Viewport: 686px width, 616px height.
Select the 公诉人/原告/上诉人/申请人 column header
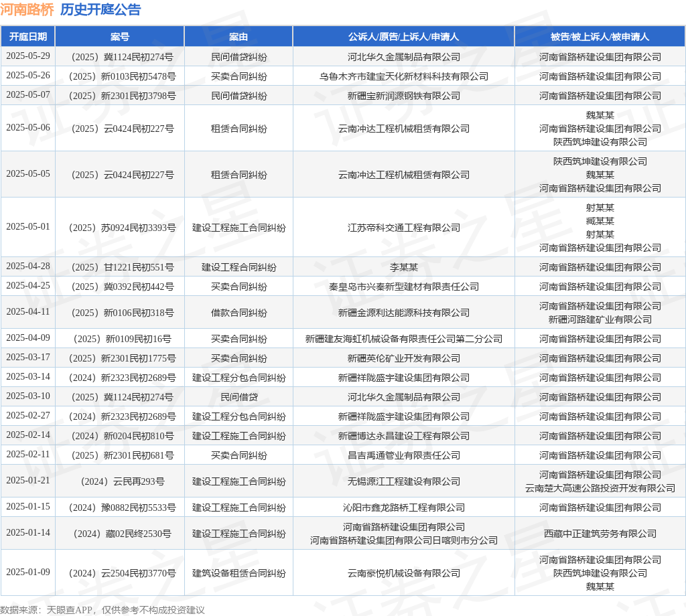(404, 37)
